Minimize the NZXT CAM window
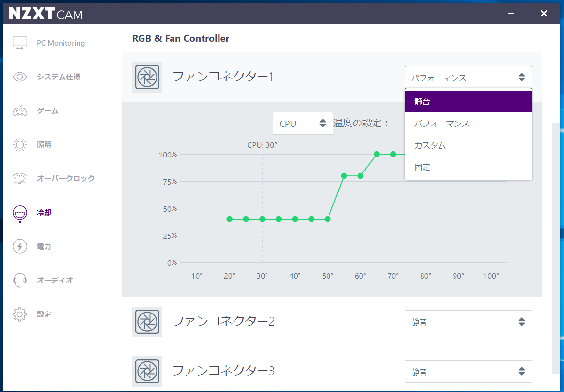 [511, 13]
